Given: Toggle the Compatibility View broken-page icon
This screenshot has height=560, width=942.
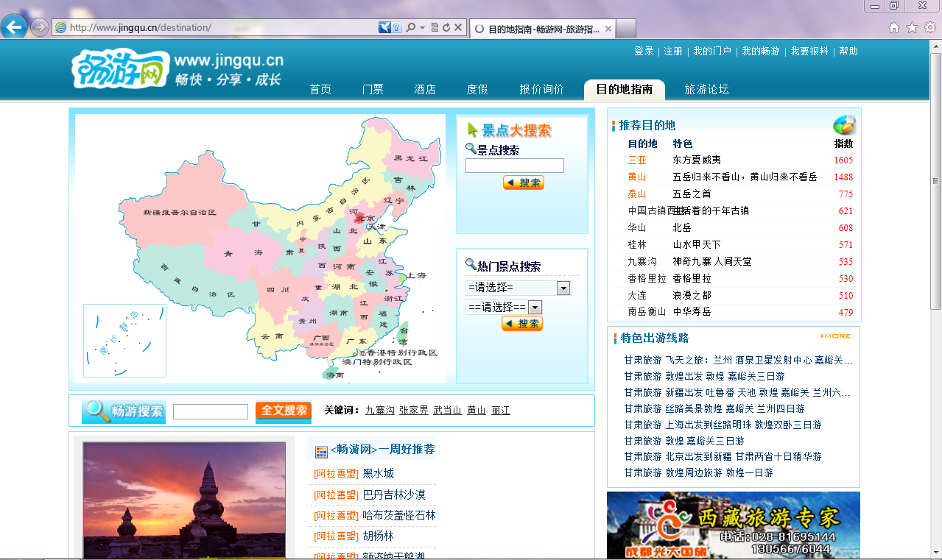Looking at the screenshot, I should click(x=435, y=27).
